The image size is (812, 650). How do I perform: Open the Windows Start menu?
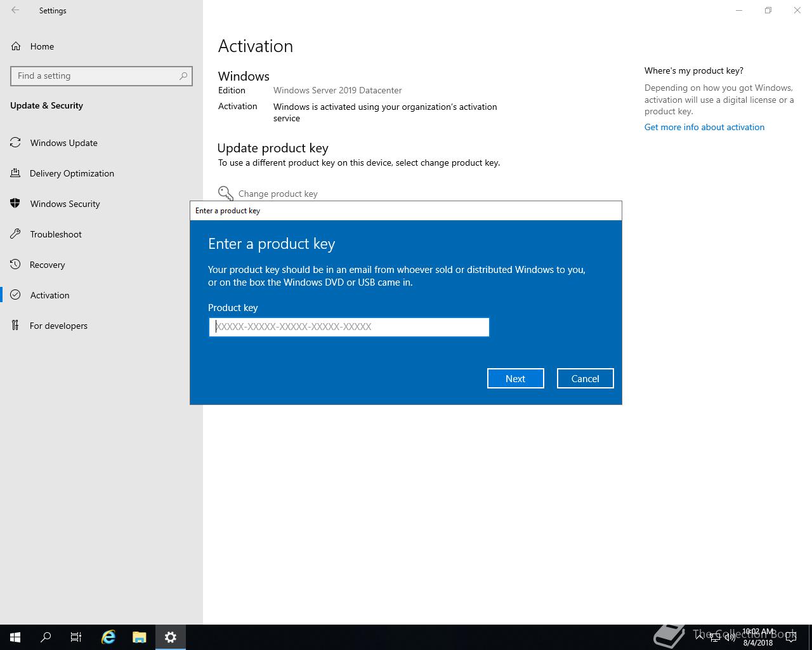[15, 637]
